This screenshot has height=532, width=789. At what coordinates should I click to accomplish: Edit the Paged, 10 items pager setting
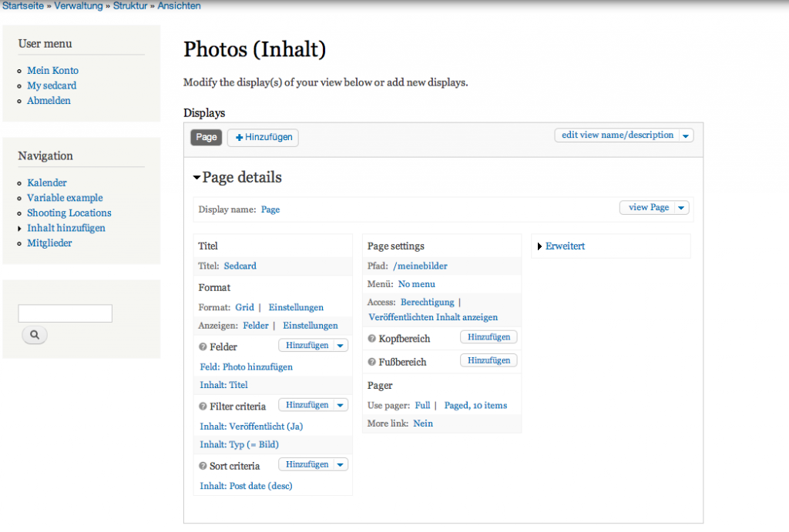tap(475, 405)
